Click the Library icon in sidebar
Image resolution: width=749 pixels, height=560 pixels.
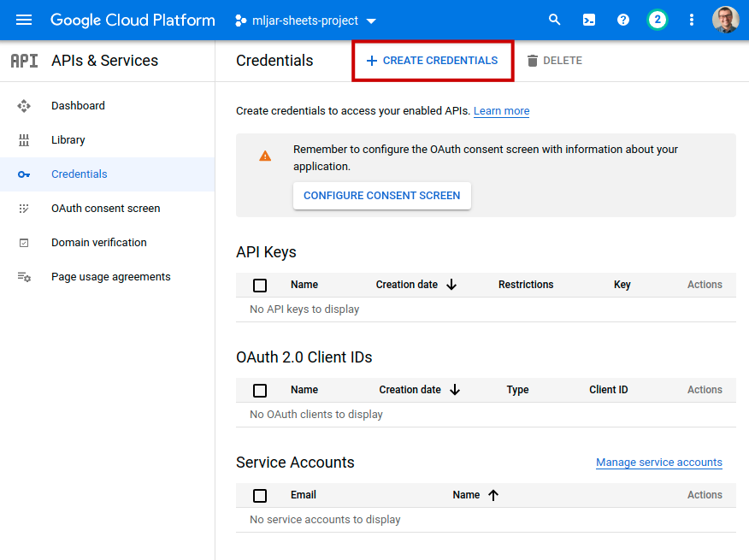tap(24, 140)
